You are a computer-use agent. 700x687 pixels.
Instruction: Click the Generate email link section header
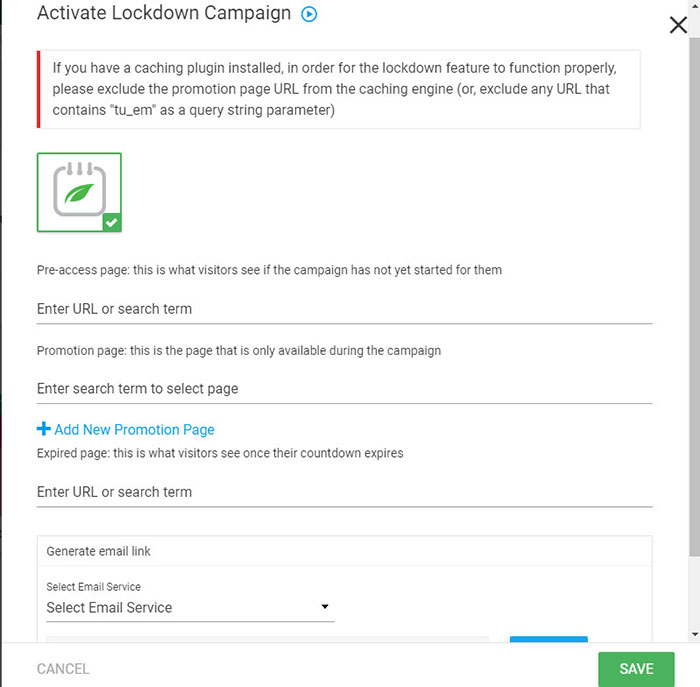(x=99, y=551)
